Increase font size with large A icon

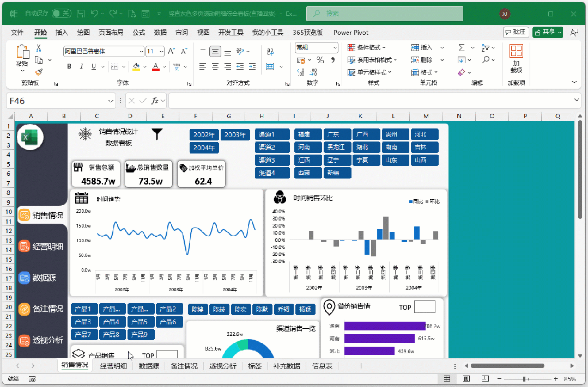(171, 51)
